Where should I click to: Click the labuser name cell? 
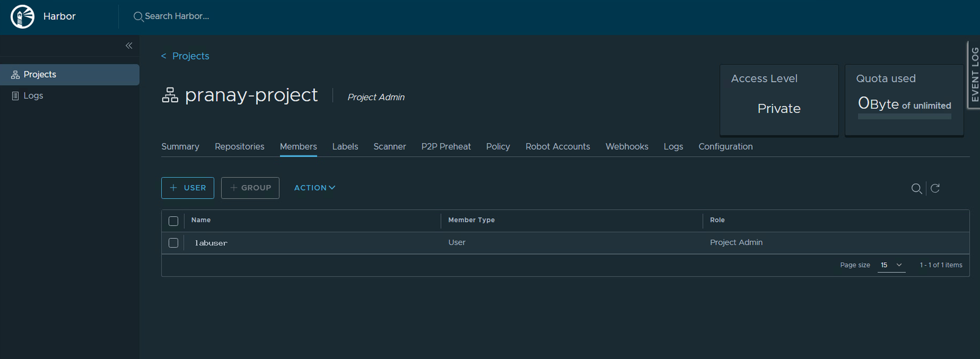[211, 243]
